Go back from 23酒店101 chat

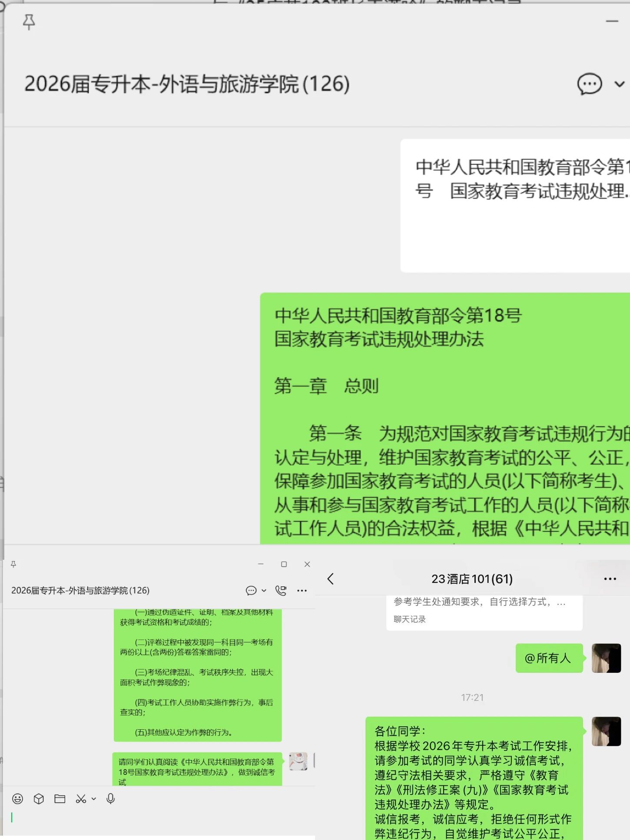331,579
